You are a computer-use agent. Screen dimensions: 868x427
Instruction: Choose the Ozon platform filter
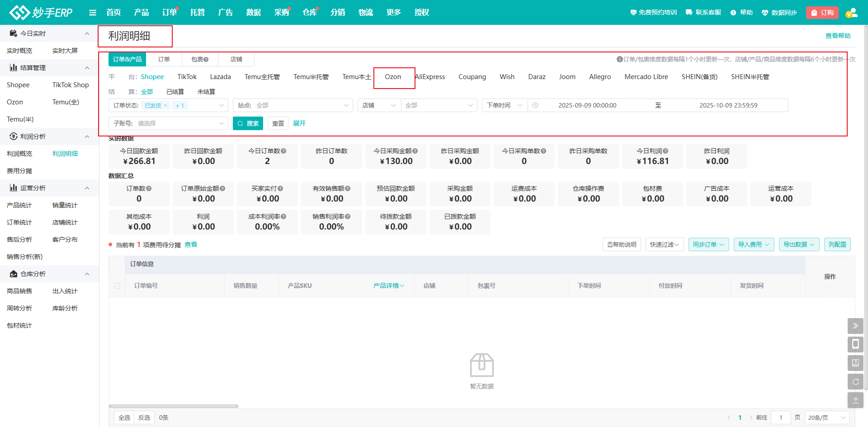click(x=393, y=77)
